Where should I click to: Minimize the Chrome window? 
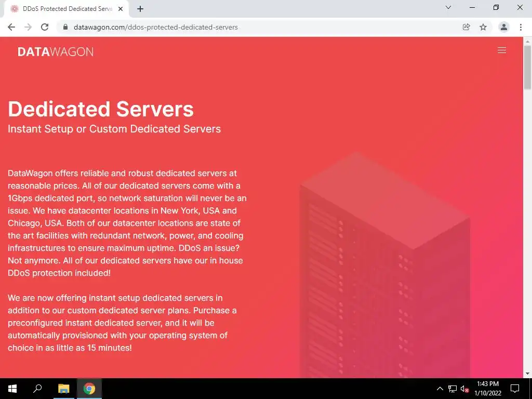(x=472, y=7)
